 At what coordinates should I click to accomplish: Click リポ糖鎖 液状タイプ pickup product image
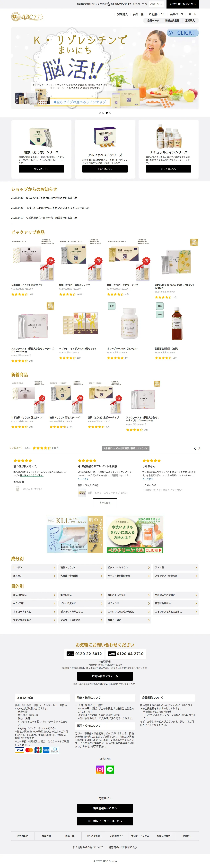coord(33,260)
